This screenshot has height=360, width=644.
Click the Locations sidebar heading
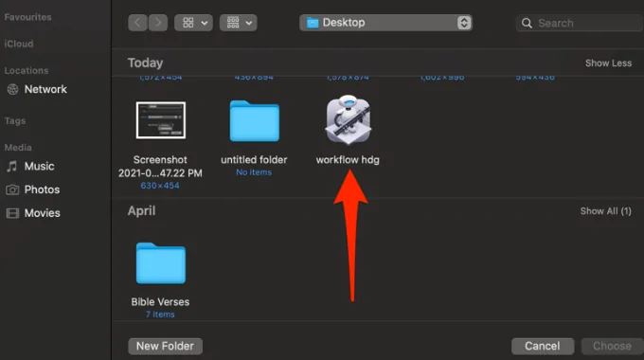(27, 70)
